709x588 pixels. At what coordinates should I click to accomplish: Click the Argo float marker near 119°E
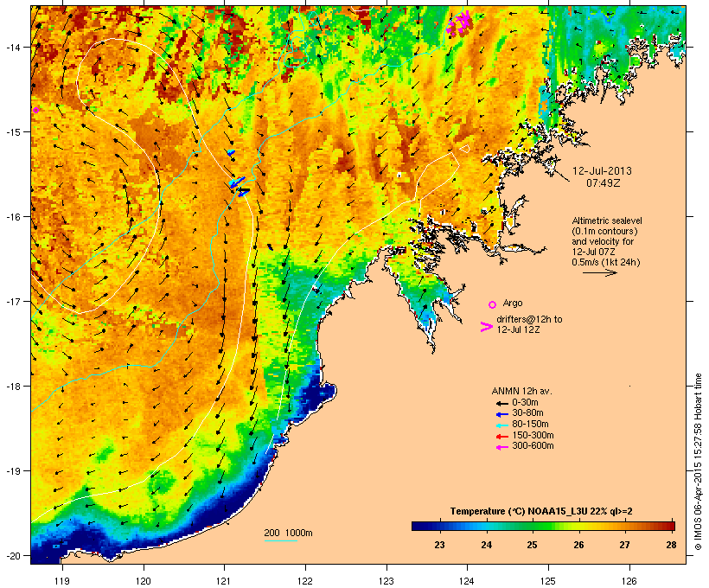(x=36, y=110)
